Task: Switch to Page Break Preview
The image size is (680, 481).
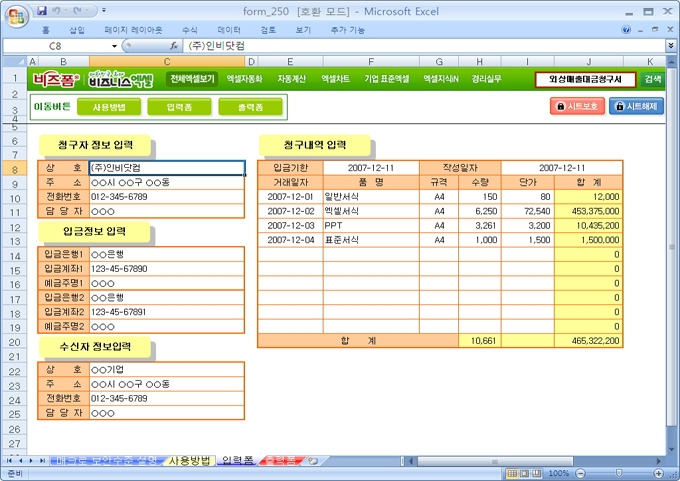Action: coord(536,473)
